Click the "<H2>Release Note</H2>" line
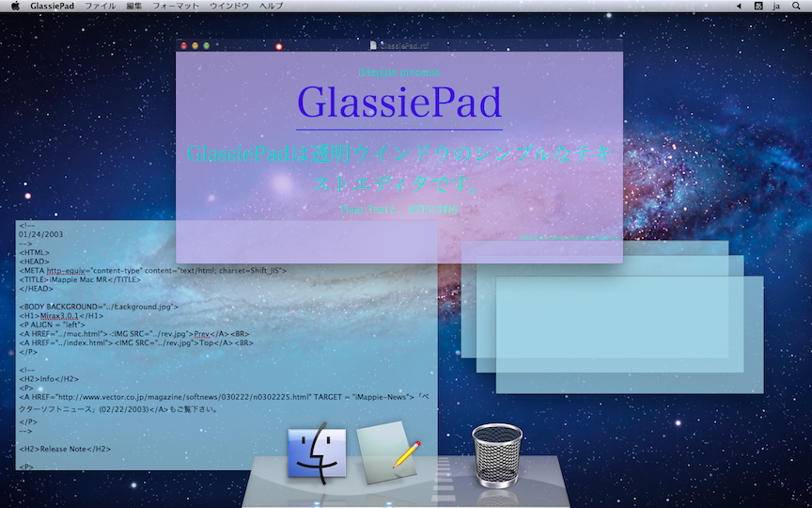Image resolution: width=812 pixels, height=508 pixels. click(65, 449)
